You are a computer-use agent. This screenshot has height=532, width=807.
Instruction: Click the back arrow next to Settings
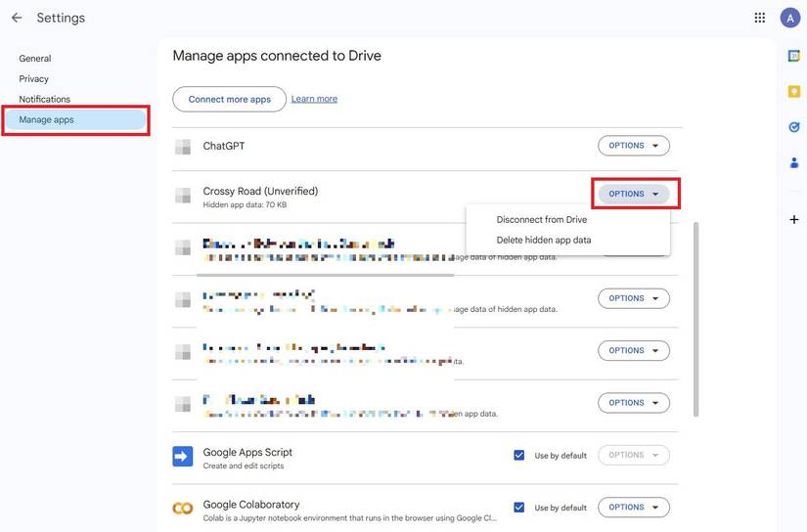(17, 18)
